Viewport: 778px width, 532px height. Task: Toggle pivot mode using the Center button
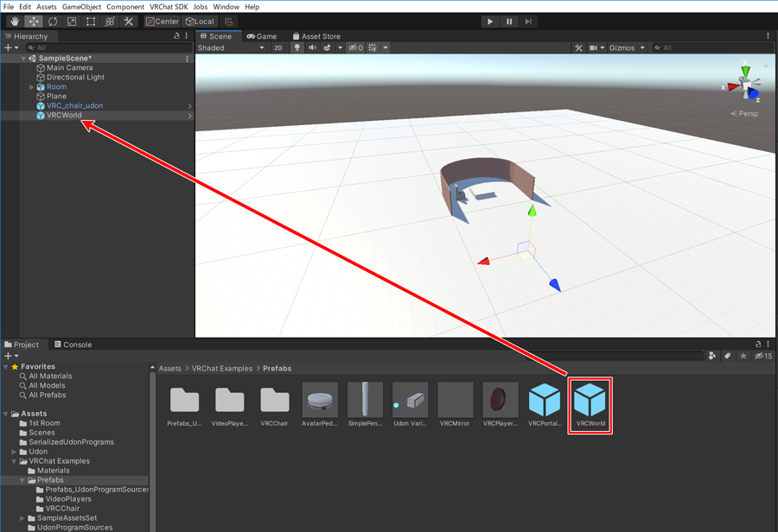[163, 22]
